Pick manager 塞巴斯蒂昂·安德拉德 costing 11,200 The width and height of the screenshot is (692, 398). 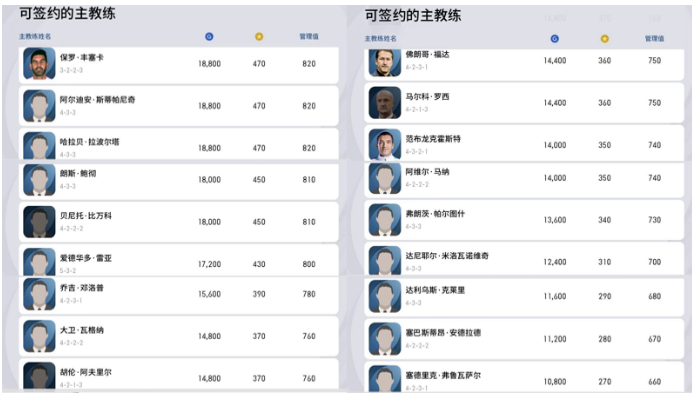pos(524,339)
